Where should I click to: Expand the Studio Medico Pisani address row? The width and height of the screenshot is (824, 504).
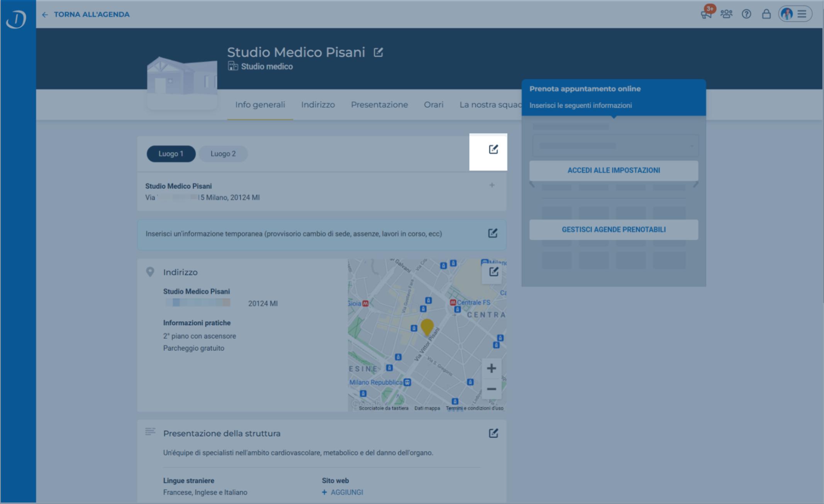point(492,185)
